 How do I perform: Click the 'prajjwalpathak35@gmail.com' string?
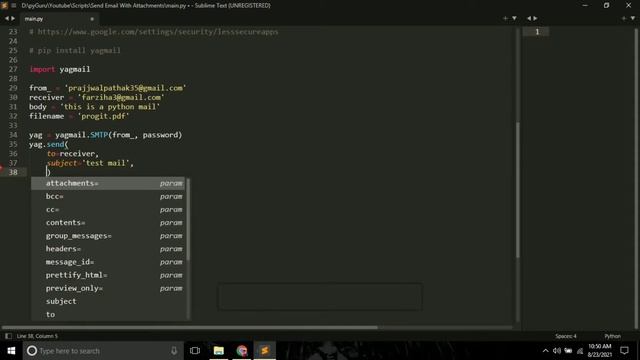pyautogui.click(x=125, y=88)
